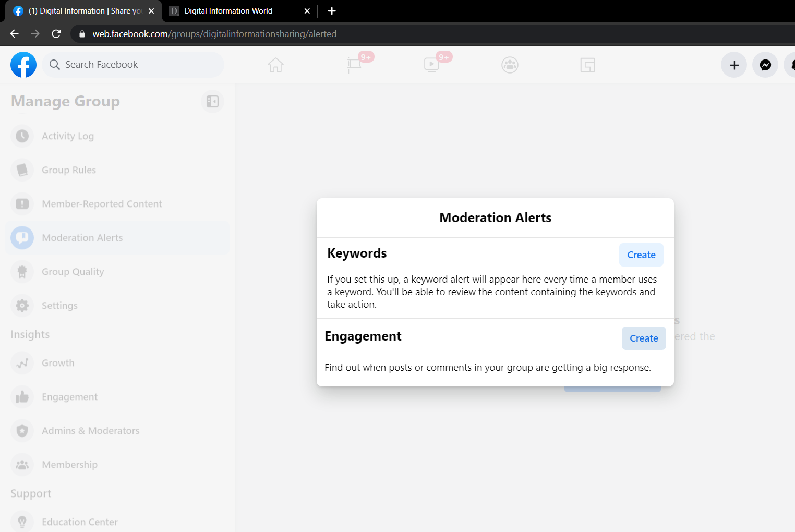This screenshot has width=795, height=532.
Task: Open the Activity Log sidebar icon
Action: 22,136
